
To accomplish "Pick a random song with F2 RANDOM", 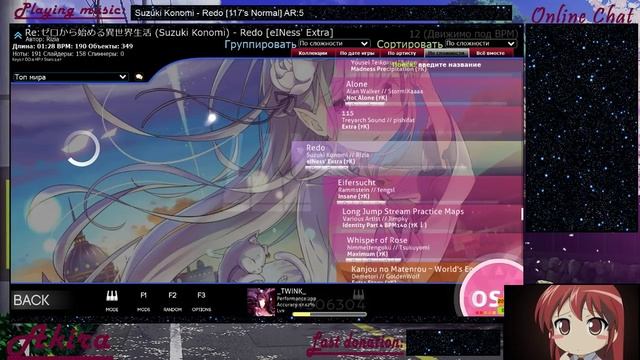I will tap(172, 301).
